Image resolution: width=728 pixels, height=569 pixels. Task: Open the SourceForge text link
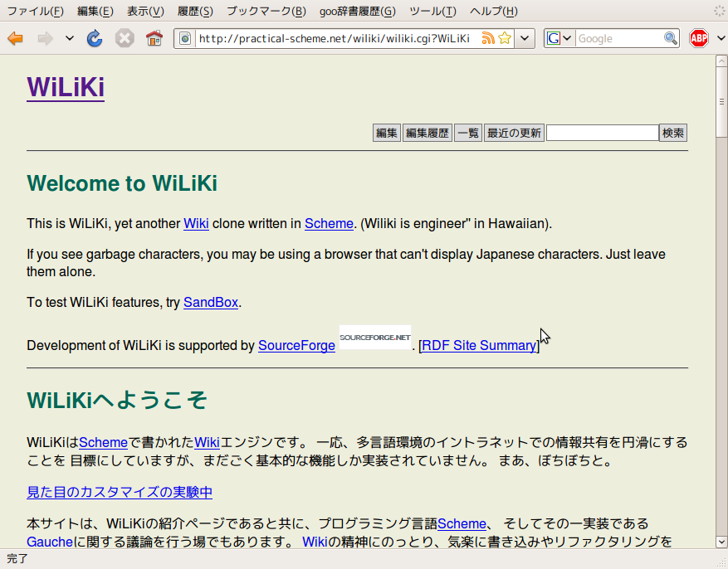pos(296,346)
